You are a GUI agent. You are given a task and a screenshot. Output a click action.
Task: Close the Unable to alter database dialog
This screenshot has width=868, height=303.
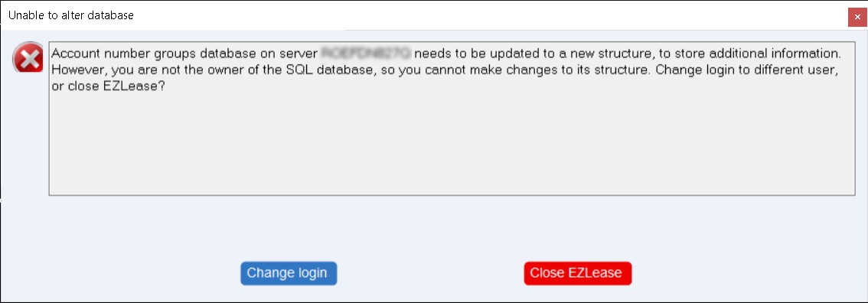(x=857, y=17)
